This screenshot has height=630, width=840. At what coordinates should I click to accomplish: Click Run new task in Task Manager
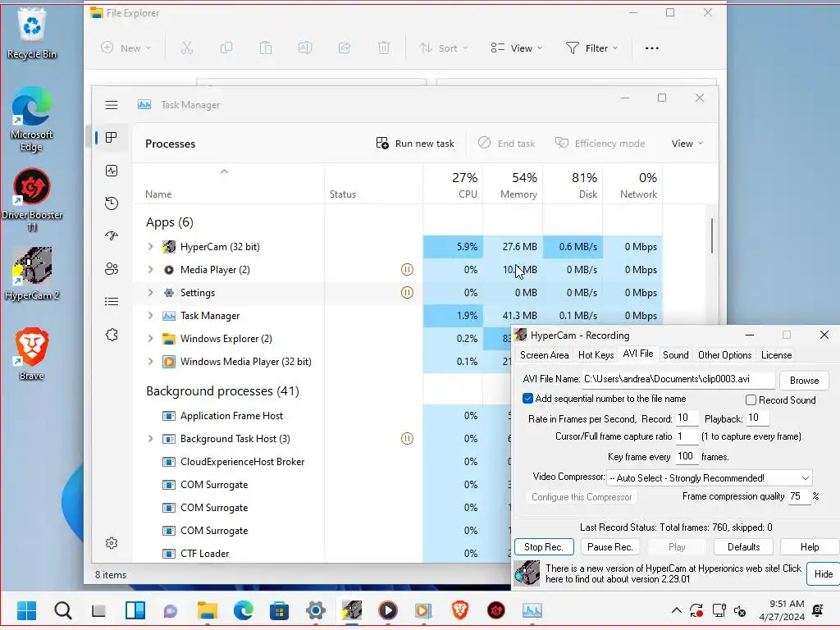coord(415,144)
